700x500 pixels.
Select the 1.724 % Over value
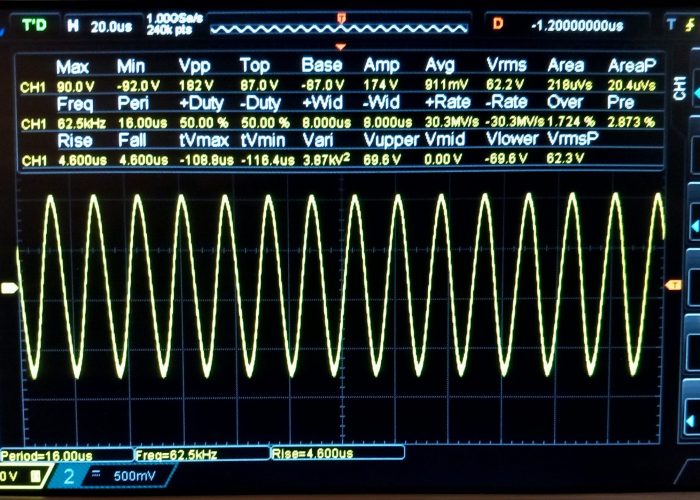(571, 121)
